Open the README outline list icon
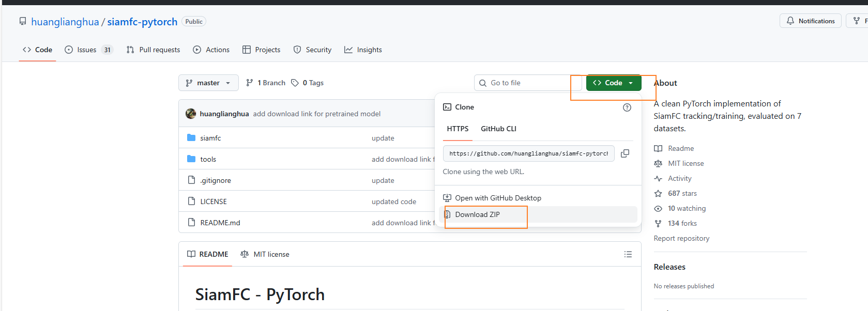868x311 pixels. [x=628, y=254]
